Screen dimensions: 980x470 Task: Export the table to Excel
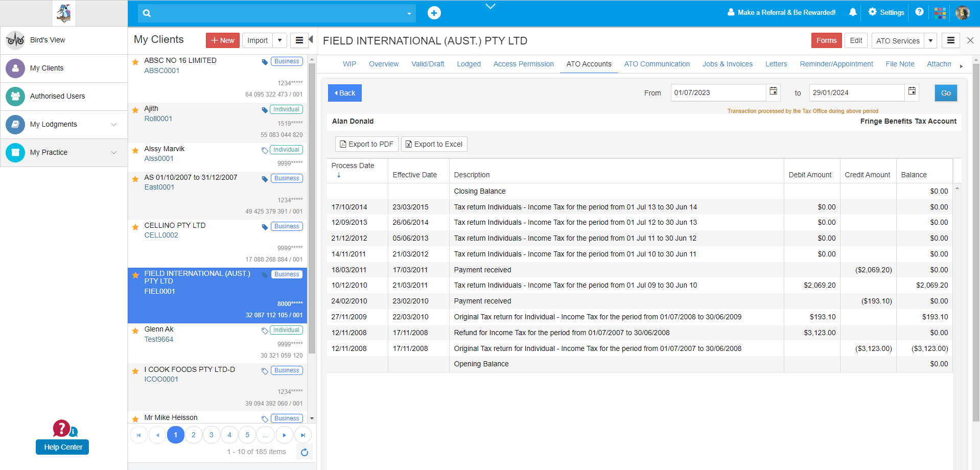(434, 144)
